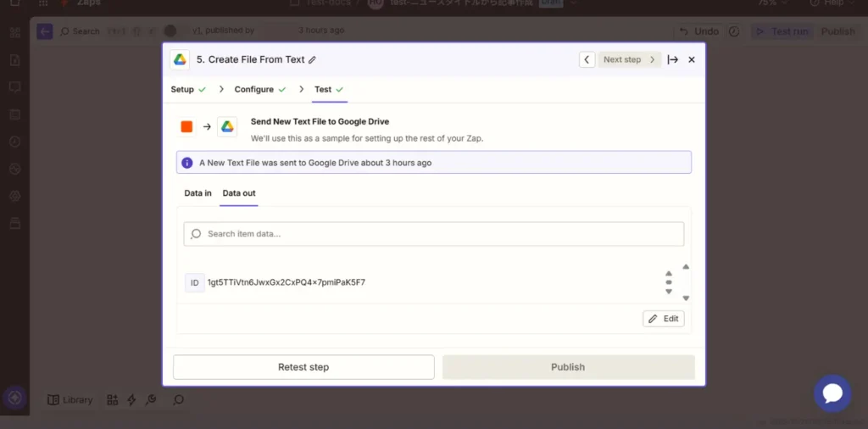Click the info icon in notification banner
Viewport: 868px width, 429px height.
(x=187, y=163)
